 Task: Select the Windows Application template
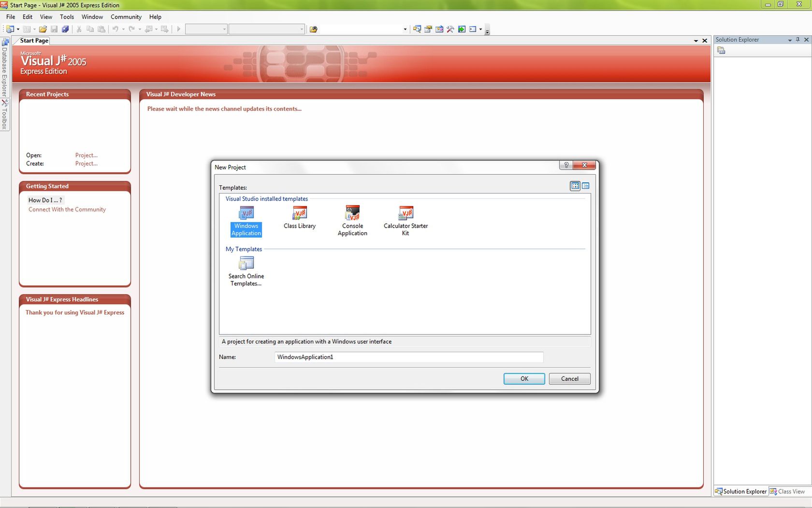(x=246, y=222)
